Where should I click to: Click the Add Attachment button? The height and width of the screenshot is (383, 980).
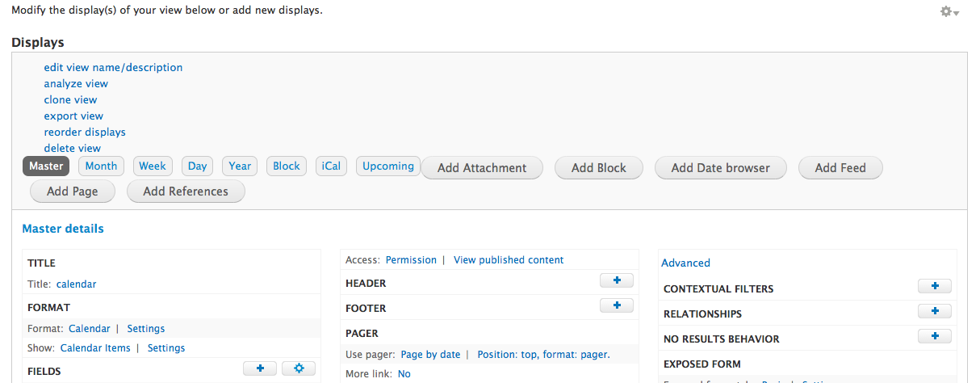[482, 168]
